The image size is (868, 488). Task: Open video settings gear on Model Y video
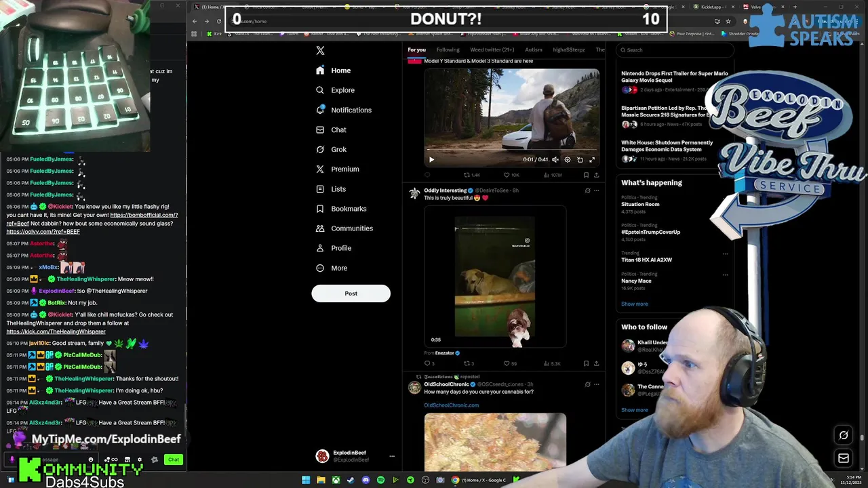(x=568, y=160)
